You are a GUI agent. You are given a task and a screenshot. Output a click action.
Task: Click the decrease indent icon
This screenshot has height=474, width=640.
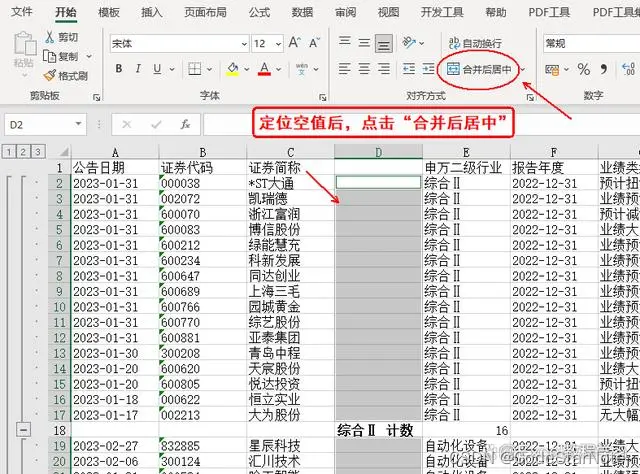point(409,69)
